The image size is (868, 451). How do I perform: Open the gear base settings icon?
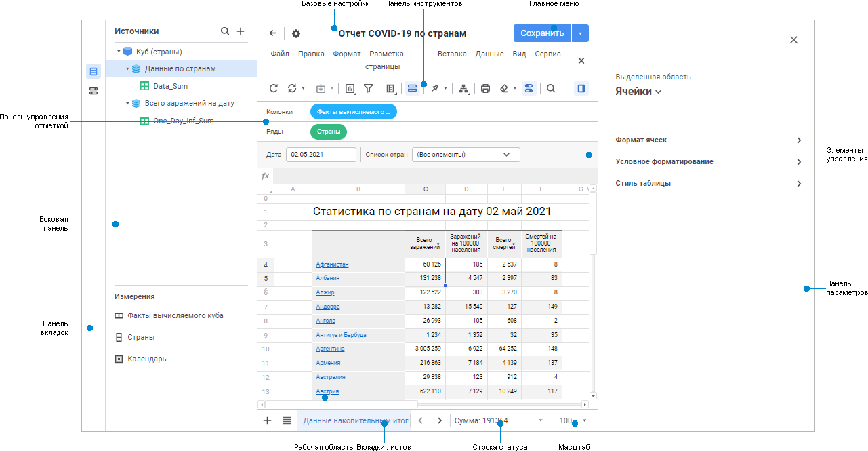tap(296, 33)
